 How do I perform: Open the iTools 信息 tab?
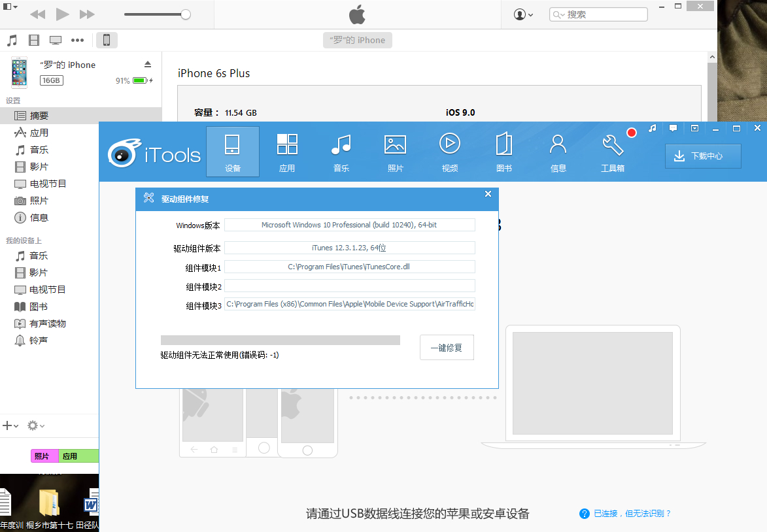pos(558,152)
